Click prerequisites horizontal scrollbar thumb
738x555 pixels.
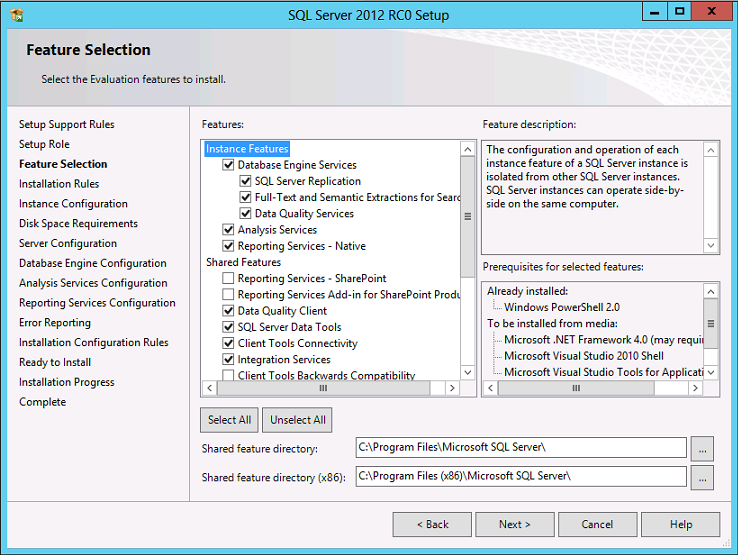tap(576, 388)
